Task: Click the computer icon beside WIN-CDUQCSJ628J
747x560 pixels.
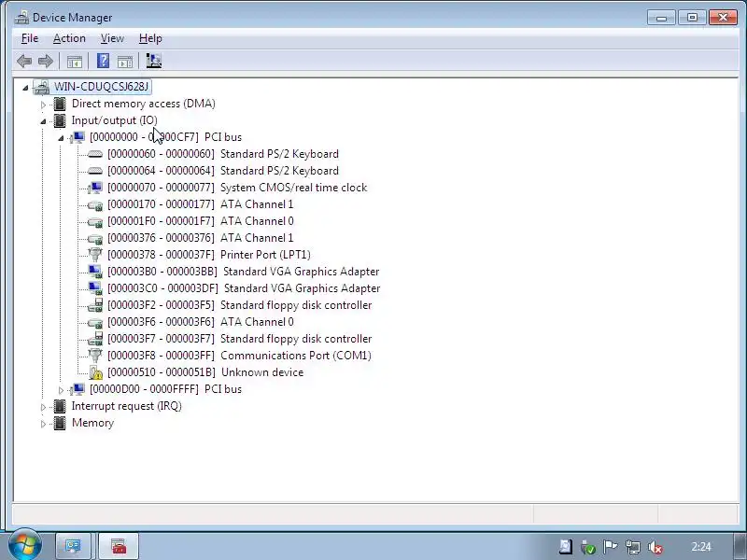Action: [41, 87]
